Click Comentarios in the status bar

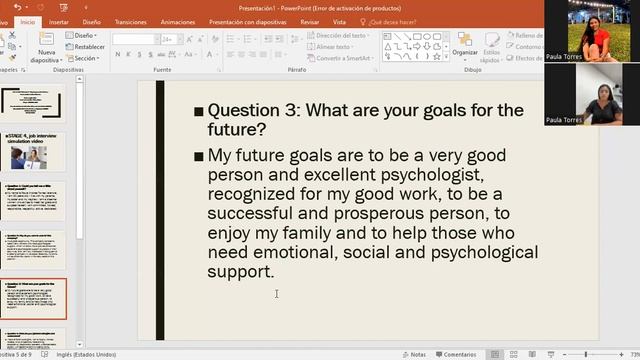coord(456,354)
